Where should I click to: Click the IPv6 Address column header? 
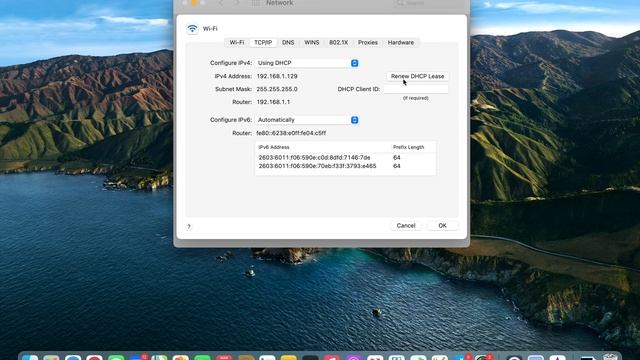point(274,147)
